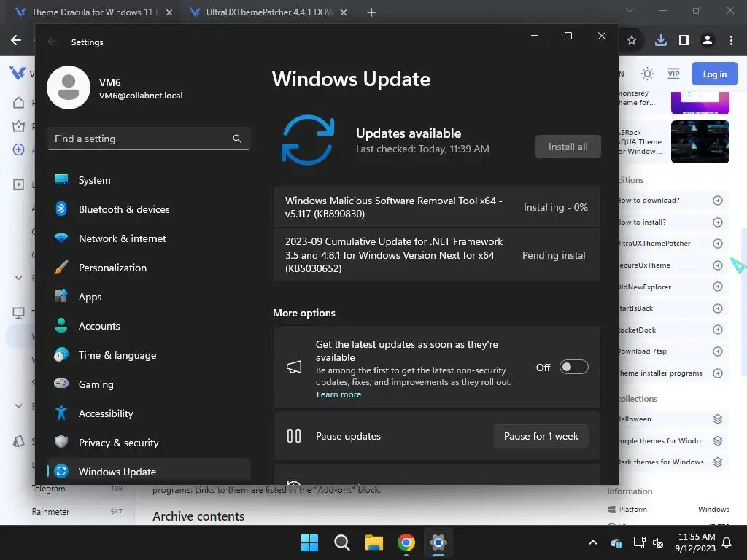Show hidden tray icons chevron
This screenshot has width=747, height=560.
pyautogui.click(x=593, y=542)
